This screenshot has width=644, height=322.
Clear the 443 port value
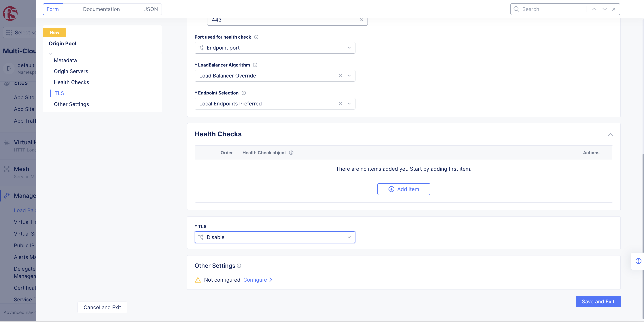pos(361,20)
